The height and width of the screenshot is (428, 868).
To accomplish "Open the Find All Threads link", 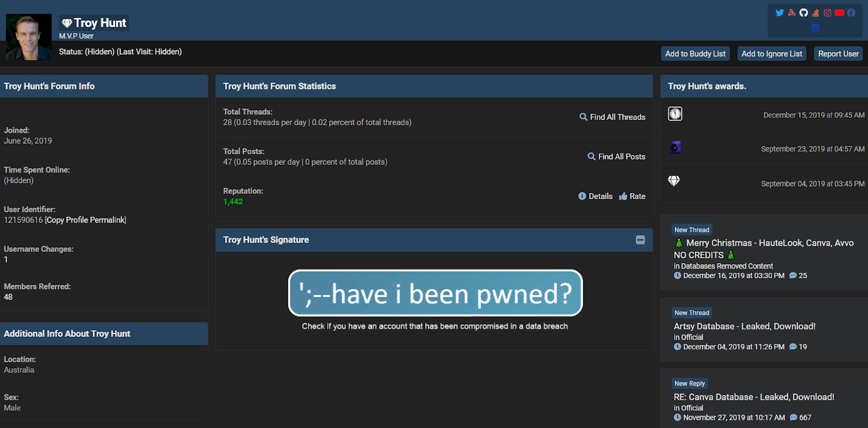I will click(x=618, y=117).
